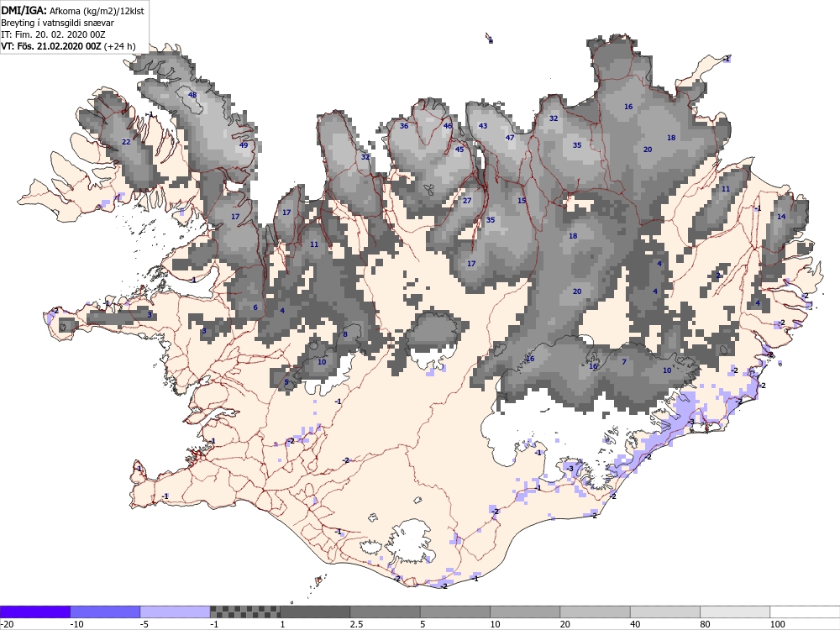Click the 'DMI/IGA: Afkoma (kg/m2)/12klst' title line
This screenshot has width=840, height=630.
click(x=72, y=10)
